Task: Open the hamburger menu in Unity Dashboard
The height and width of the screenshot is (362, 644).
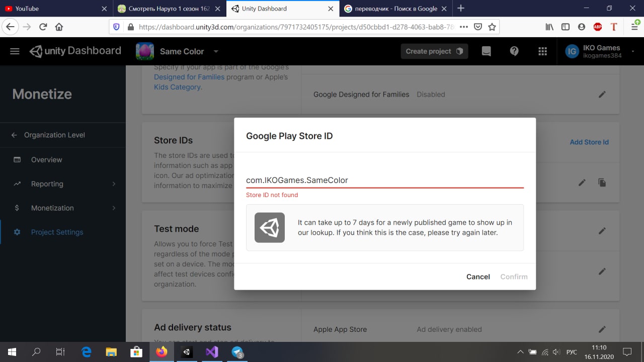Action: (15, 51)
